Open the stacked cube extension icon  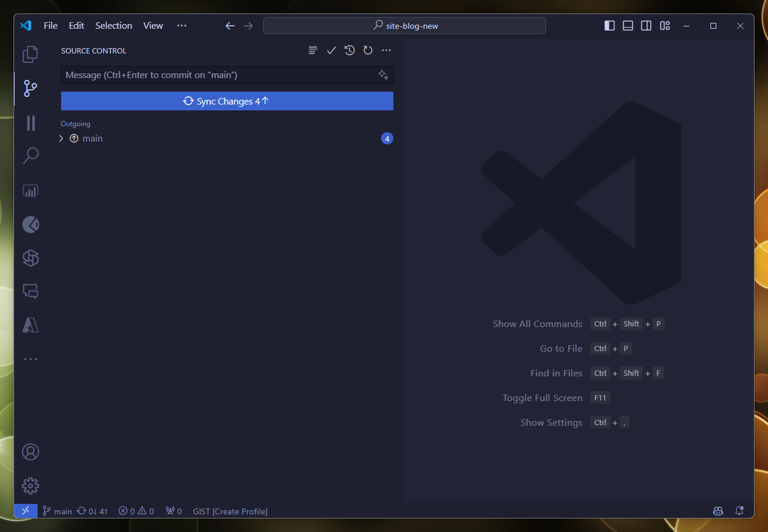click(x=31, y=258)
